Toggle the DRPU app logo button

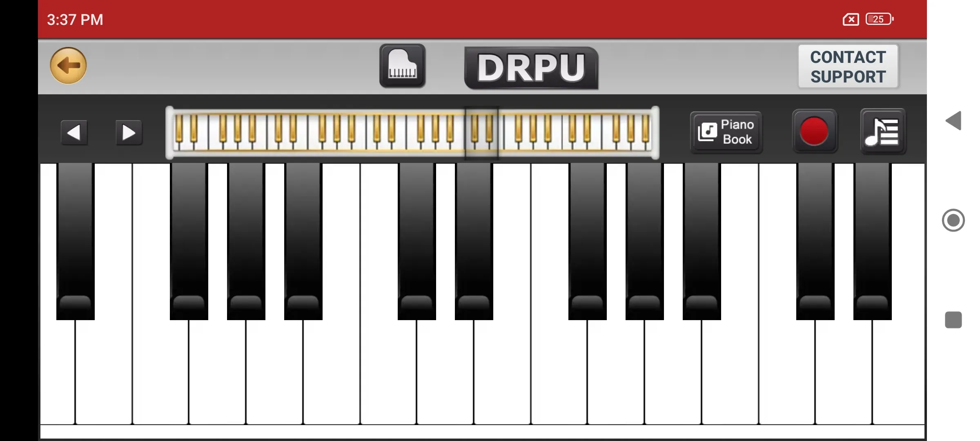[x=531, y=67]
